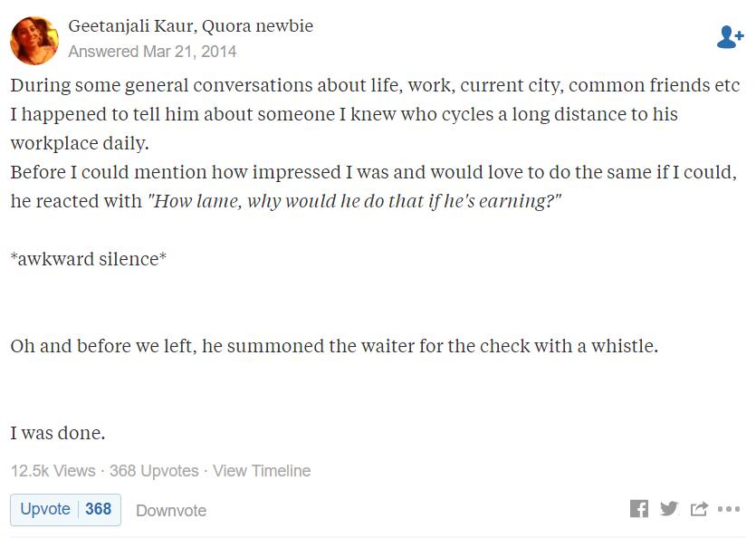This screenshot has width=756, height=538.
Task: Click the 12.5k Views stat
Action: [x=53, y=470]
